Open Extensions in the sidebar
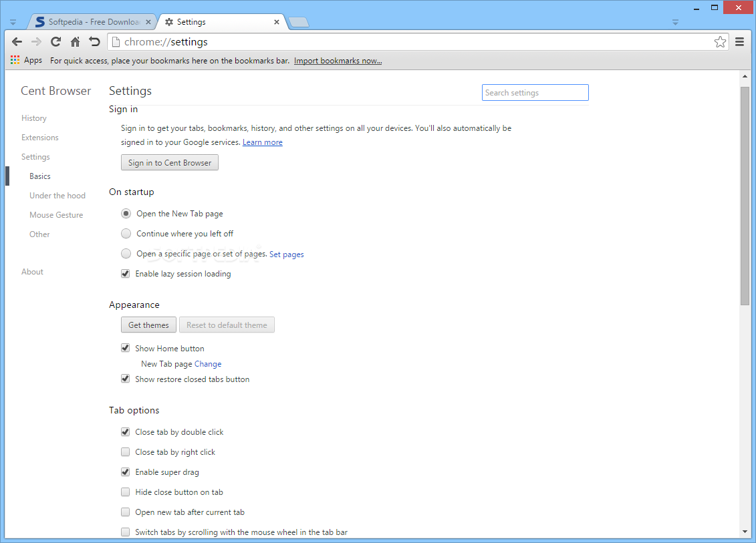Image resolution: width=756 pixels, height=543 pixels. click(x=40, y=138)
